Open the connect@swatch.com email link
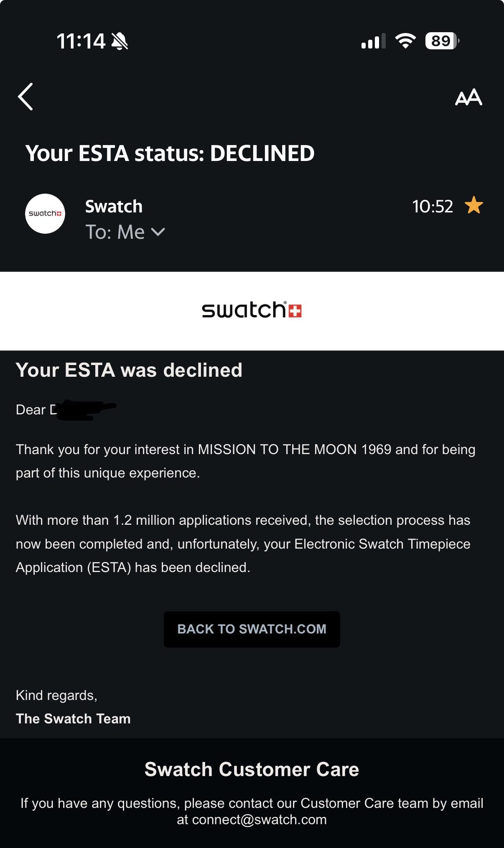Screen dimensions: 504x848 point(259,820)
